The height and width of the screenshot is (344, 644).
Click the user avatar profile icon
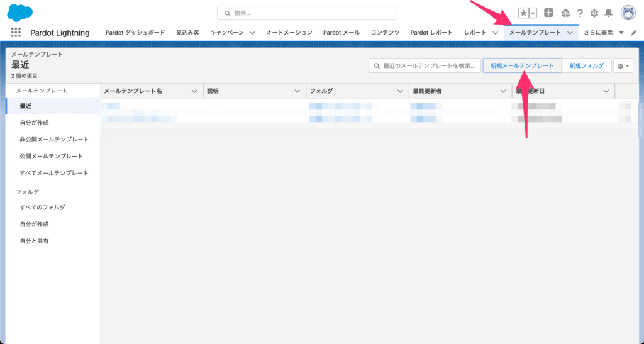628,13
